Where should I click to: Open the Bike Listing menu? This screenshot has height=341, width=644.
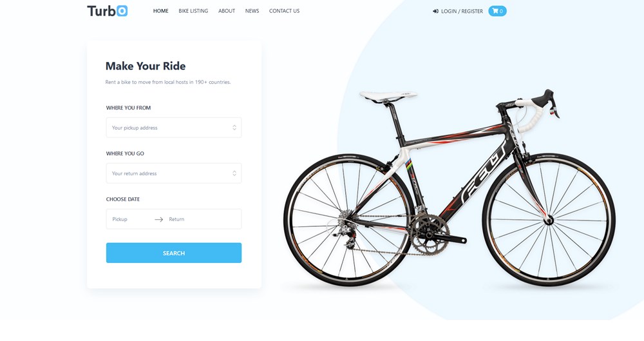click(x=193, y=11)
